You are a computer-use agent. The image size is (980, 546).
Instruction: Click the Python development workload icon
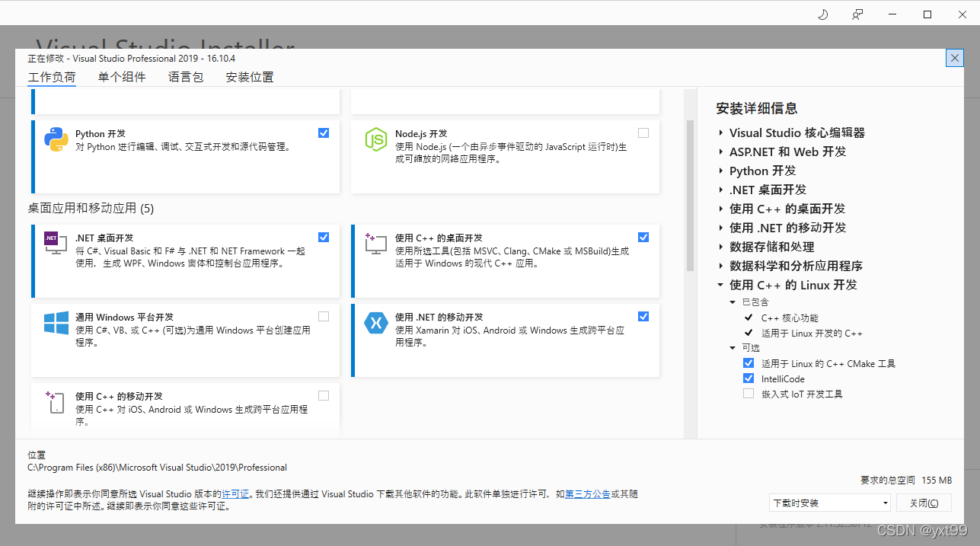coord(56,140)
